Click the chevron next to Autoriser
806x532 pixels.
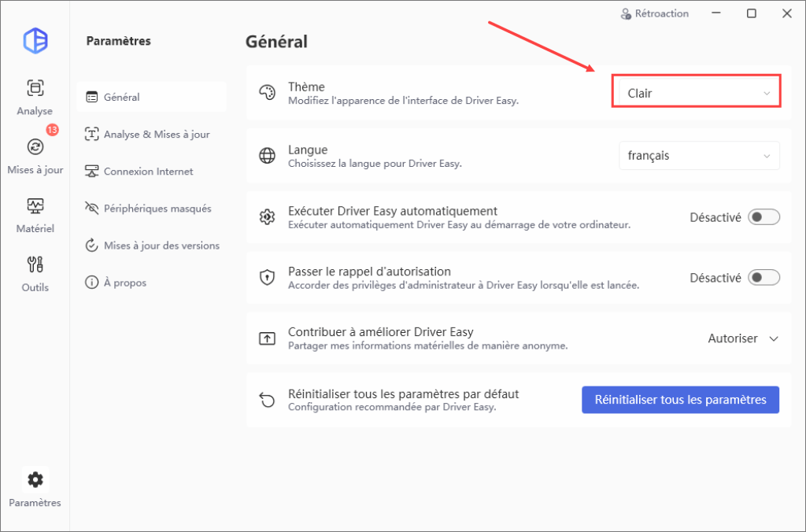click(x=774, y=338)
